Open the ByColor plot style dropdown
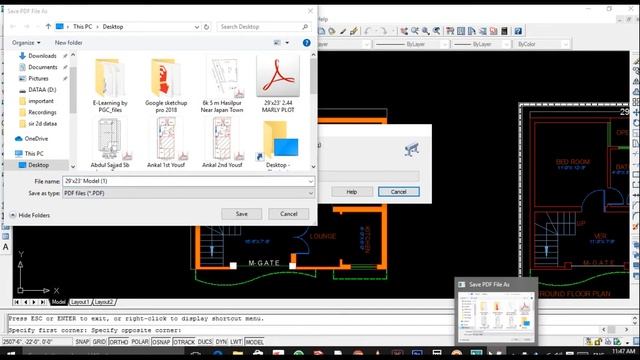 pos(565,44)
